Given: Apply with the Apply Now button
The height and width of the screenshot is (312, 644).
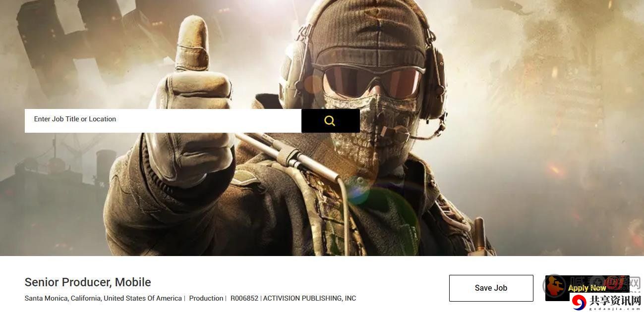Looking at the screenshot, I should pyautogui.click(x=587, y=288).
